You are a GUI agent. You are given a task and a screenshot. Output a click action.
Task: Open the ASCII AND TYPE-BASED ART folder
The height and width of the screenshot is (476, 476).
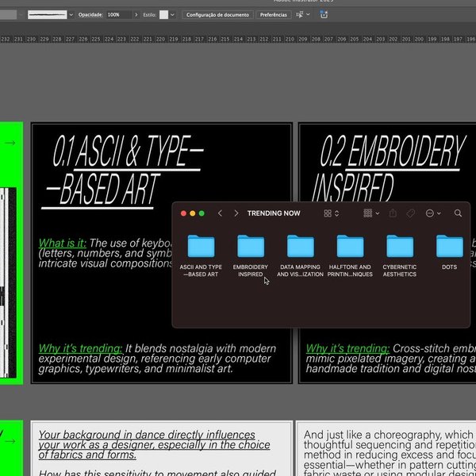click(200, 246)
